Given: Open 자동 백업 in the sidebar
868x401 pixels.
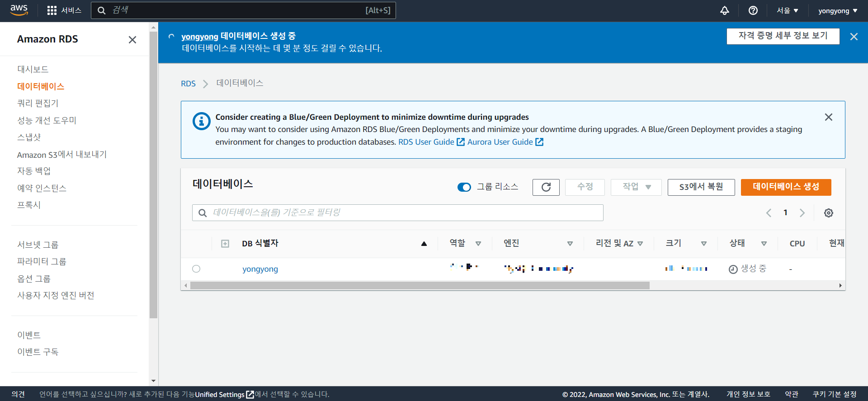Looking at the screenshot, I should tap(34, 171).
